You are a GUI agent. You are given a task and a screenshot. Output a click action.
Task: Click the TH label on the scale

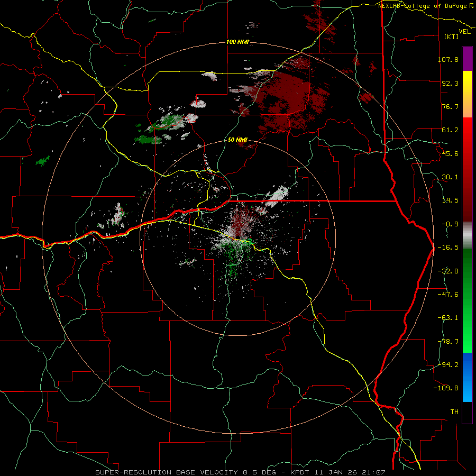[454, 411]
